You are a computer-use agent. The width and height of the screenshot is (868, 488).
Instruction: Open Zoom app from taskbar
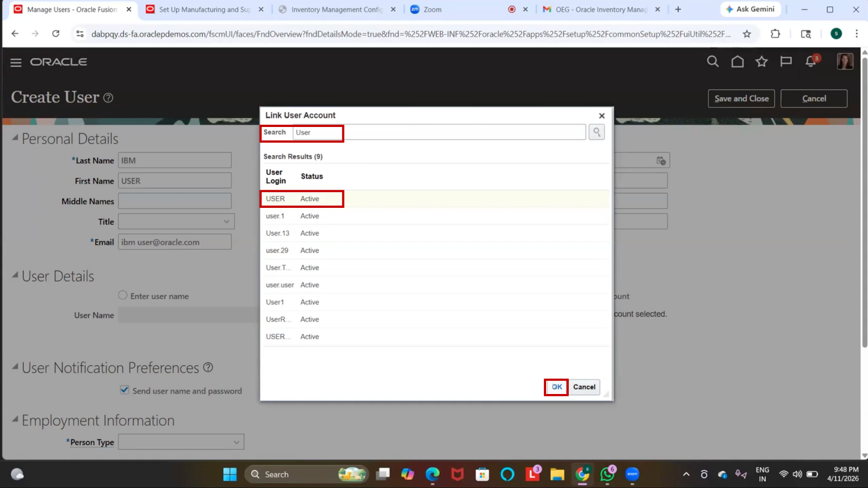coord(632,474)
